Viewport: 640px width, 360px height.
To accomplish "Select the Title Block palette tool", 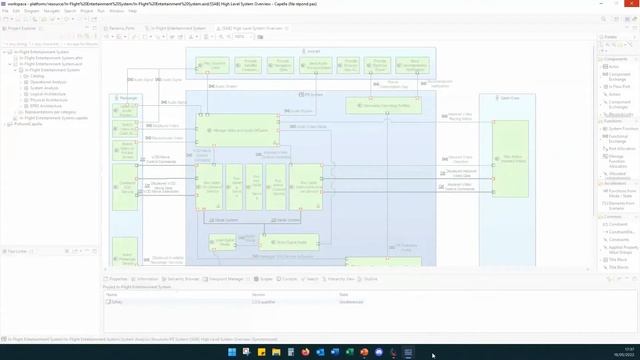I will pyautogui.click(x=615, y=260).
